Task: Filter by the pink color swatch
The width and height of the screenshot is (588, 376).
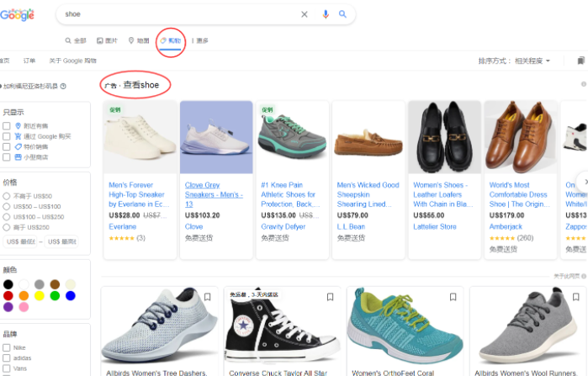Action: click(x=24, y=307)
